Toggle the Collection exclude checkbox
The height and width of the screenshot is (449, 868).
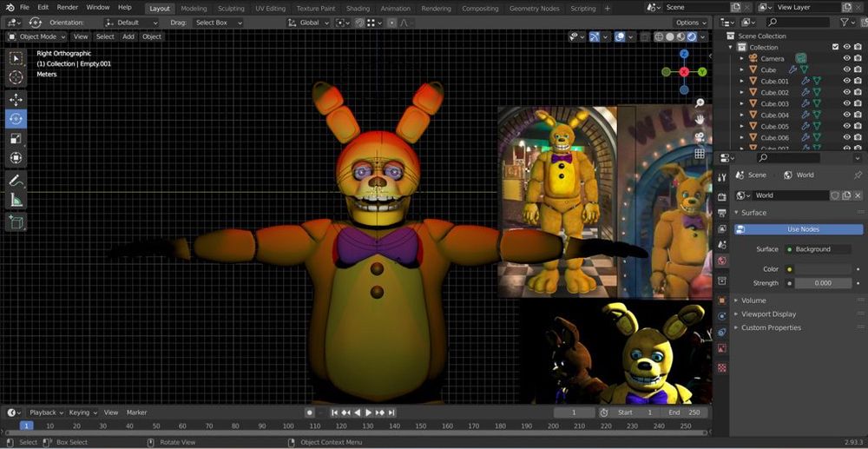835,47
